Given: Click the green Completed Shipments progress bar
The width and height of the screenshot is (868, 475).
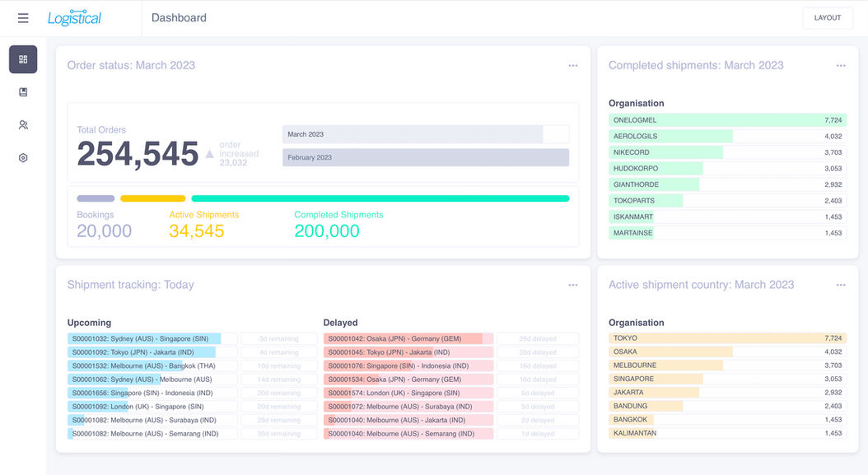Looking at the screenshot, I should pos(380,198).
